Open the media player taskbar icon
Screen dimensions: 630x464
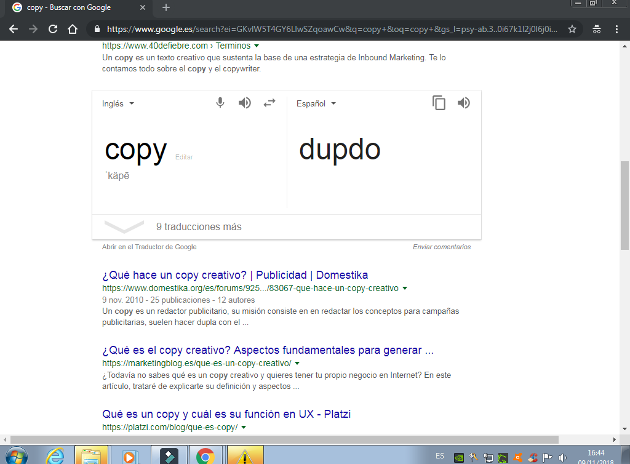click(x=129, y=456)
